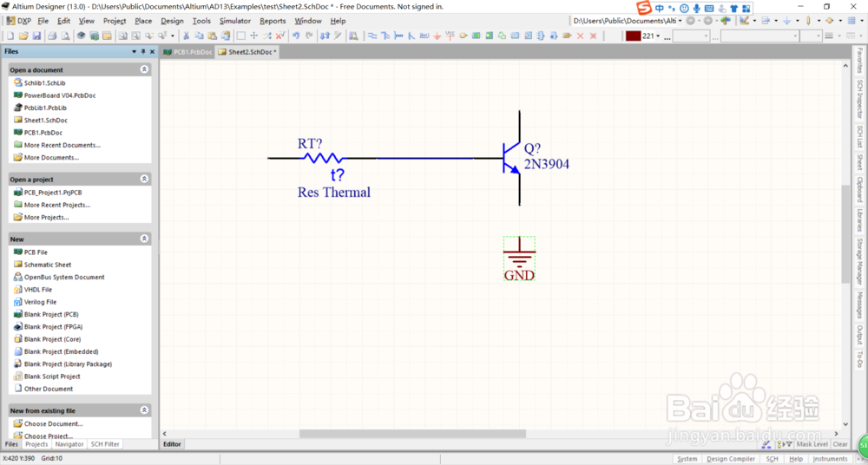Create a new Schematic Sheet

(x=48, y=265)
